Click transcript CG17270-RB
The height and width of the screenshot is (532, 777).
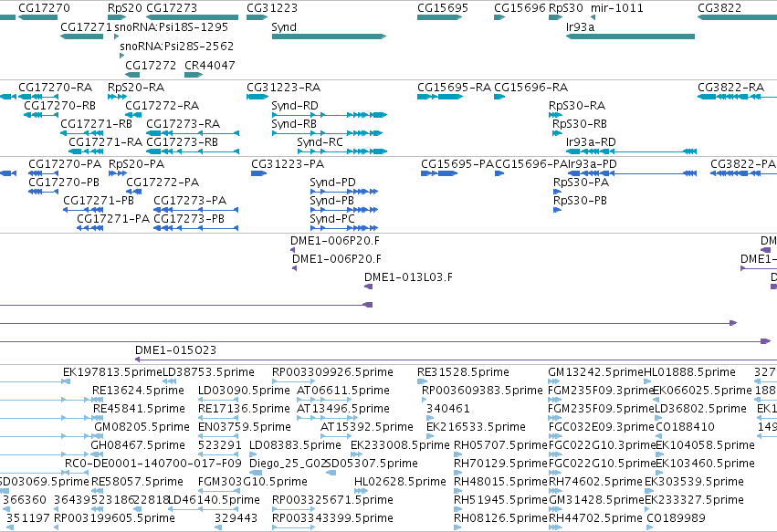coord(60,106)
